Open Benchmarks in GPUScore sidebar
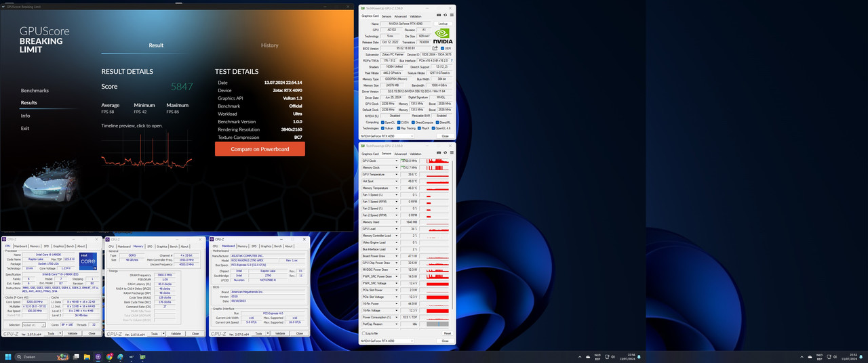The width and height of the screenshot is (868, 363). [35, 90]
